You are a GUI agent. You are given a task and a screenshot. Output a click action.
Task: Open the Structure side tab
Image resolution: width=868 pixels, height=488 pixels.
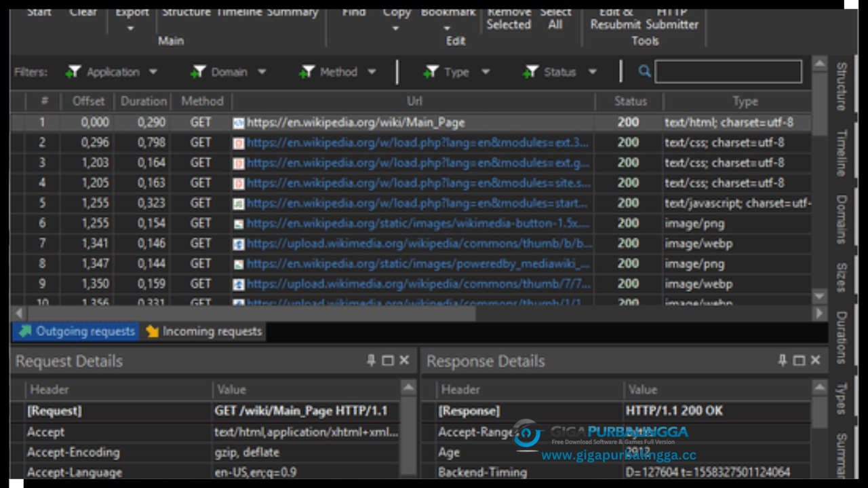coord(841,86)
